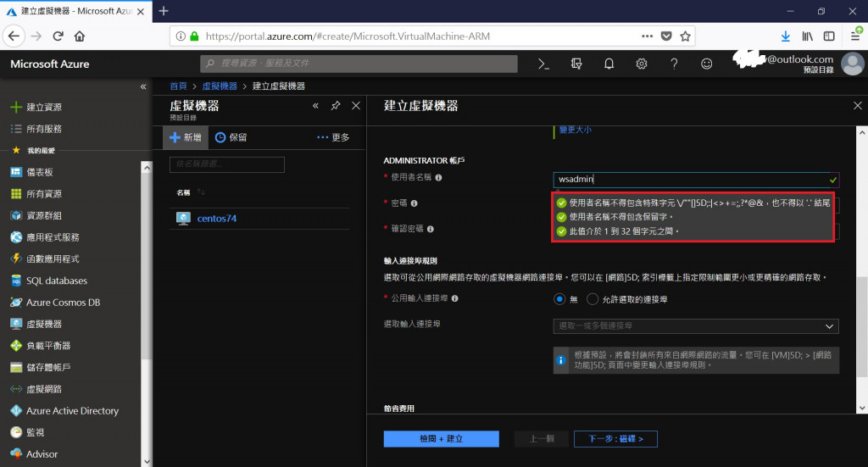Click scroll-up arrow of the form scrollbar

point(862,133)
